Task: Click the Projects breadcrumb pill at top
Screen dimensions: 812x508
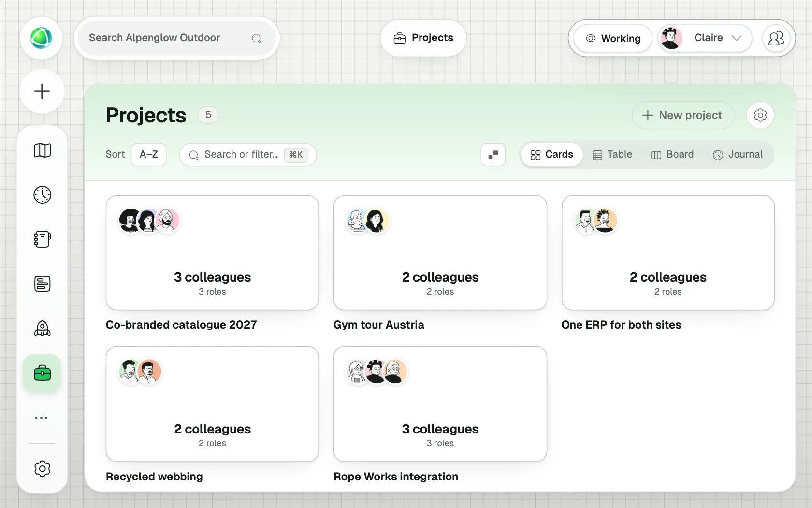Action: (x=423, y=38)
